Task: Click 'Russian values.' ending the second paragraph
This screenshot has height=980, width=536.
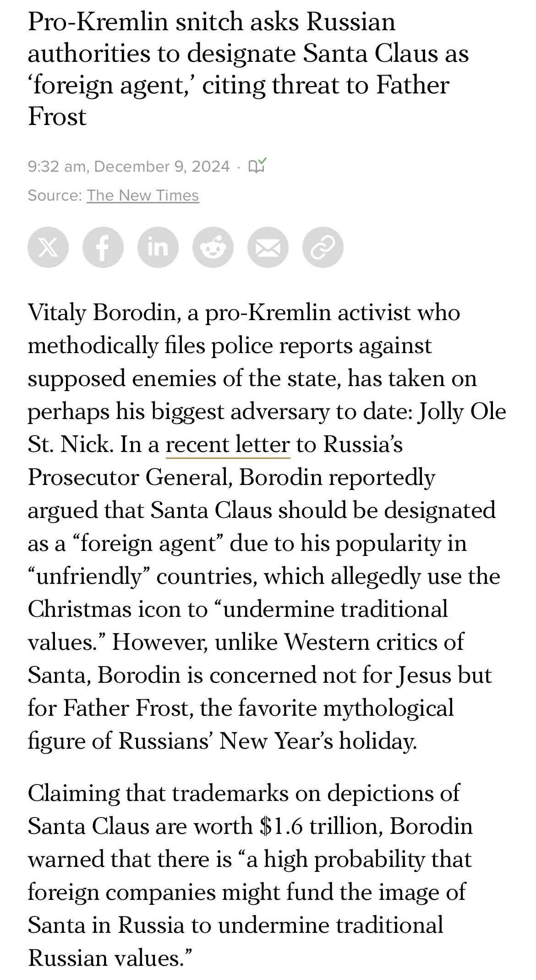Action: click(x=110, y=958)
